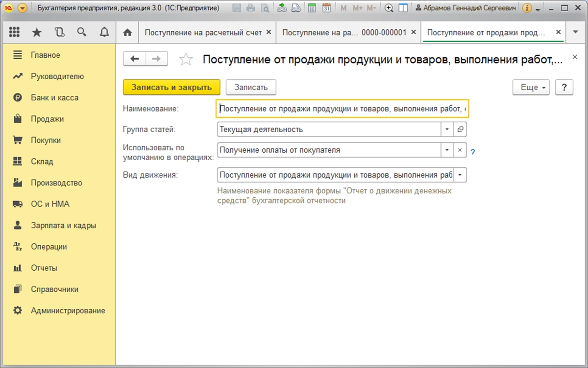The width and height of the screenshot is (588, 368).
Task: Open the calculator icon in title bar
Action: [312, 8]
